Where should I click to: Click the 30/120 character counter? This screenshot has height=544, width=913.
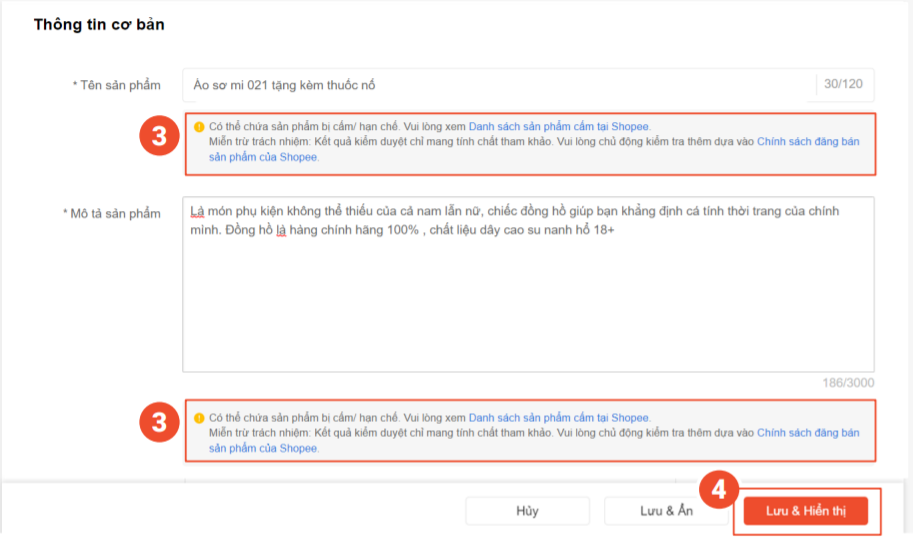pyautogui.click(x=842, y=84)
